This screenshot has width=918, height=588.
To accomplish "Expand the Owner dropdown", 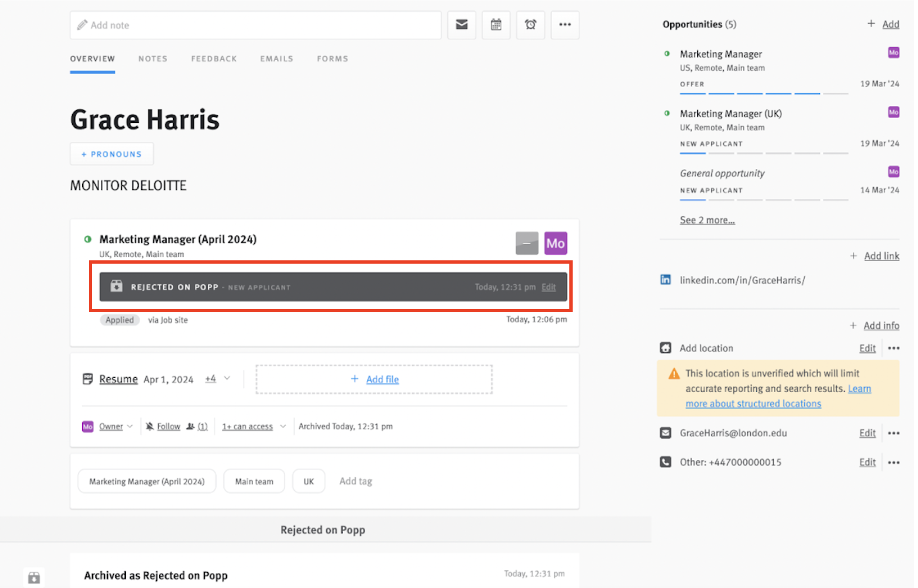I will point(130,426).
